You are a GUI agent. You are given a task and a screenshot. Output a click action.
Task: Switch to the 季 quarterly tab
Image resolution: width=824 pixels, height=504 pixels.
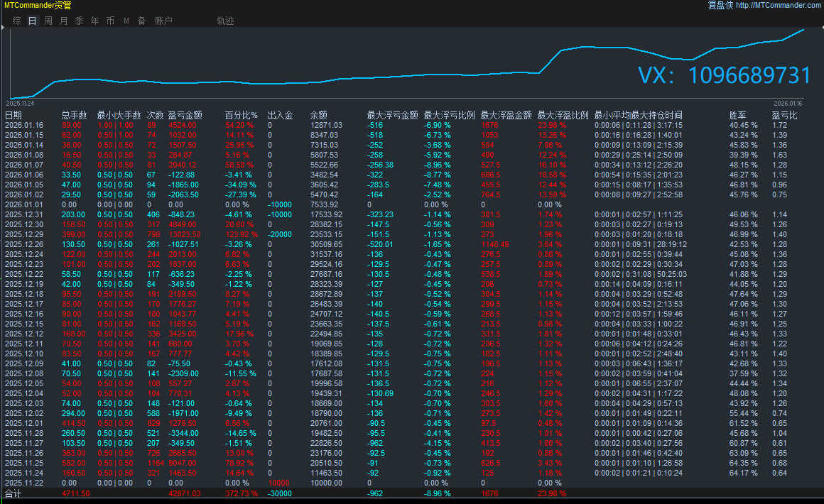tap(79, 21)
